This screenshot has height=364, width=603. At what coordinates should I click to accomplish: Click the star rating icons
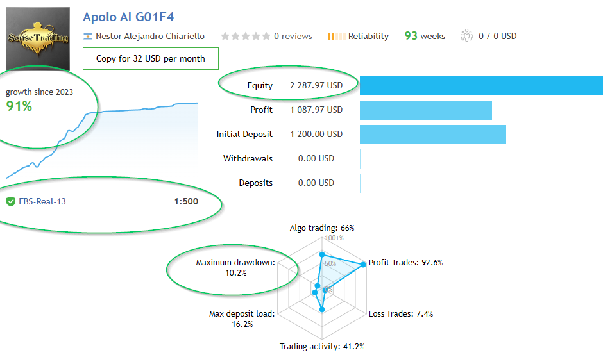(245, 37)
